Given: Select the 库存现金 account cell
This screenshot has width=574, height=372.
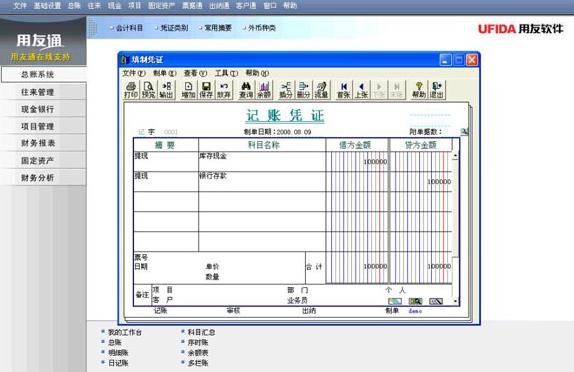Looking at the screenshot, I should point(262,161).
